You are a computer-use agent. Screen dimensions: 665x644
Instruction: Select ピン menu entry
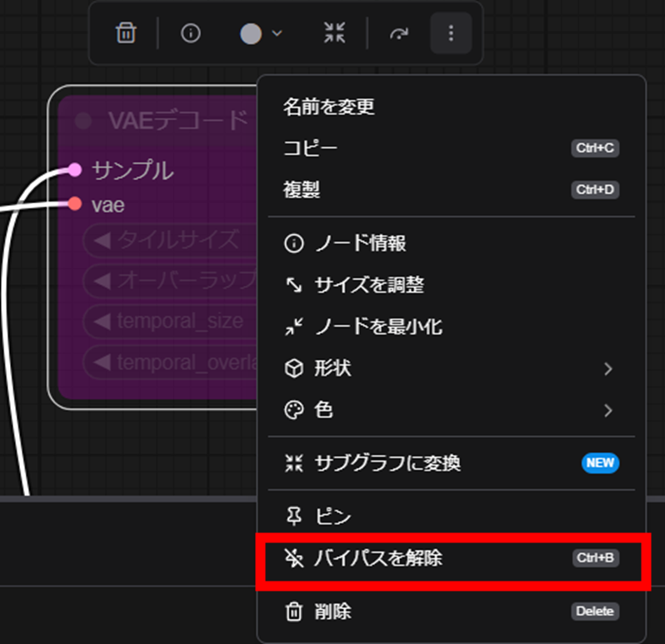tap(452, 517)
